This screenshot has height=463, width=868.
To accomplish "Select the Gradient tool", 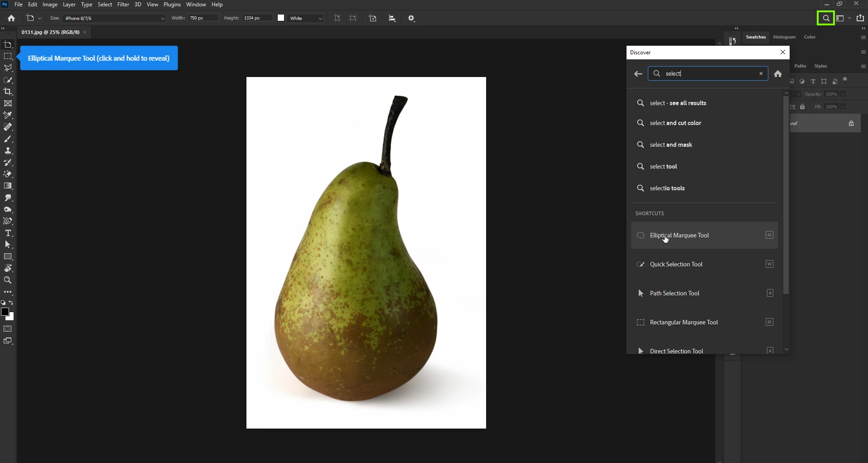I will pyautogui.click(x=8, y=186).
